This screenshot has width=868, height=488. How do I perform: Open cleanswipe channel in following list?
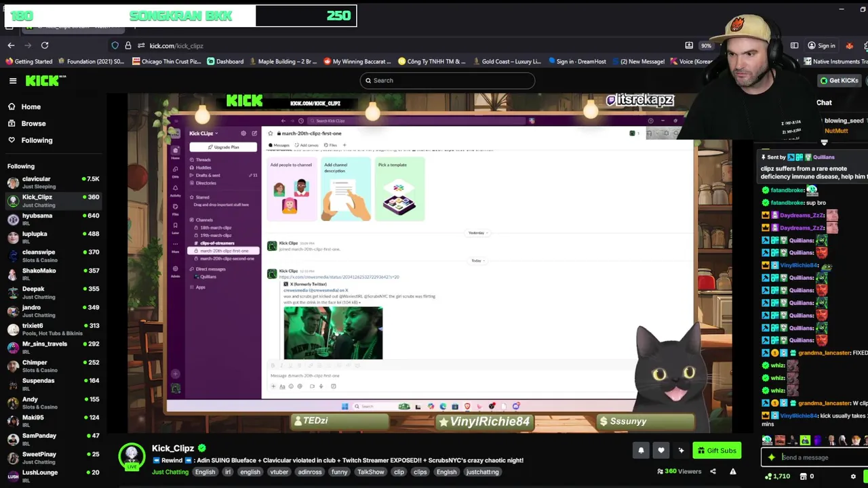(53, 256)
